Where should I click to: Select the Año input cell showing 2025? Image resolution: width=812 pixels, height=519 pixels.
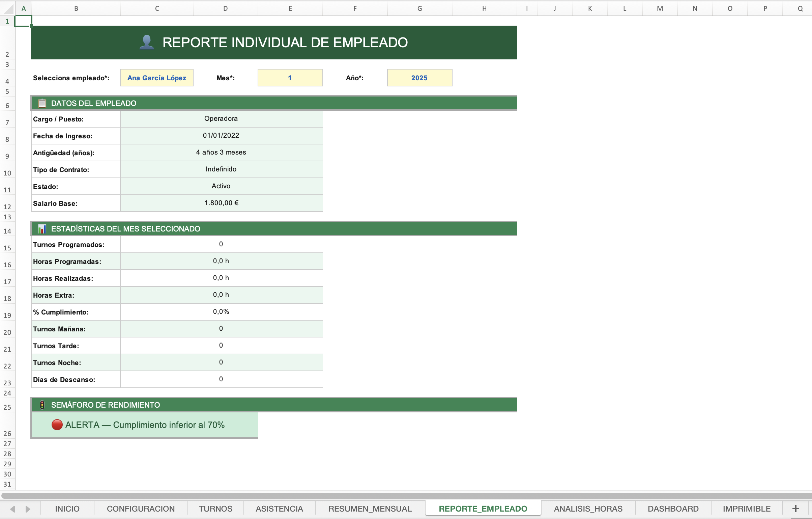(419, 78)
